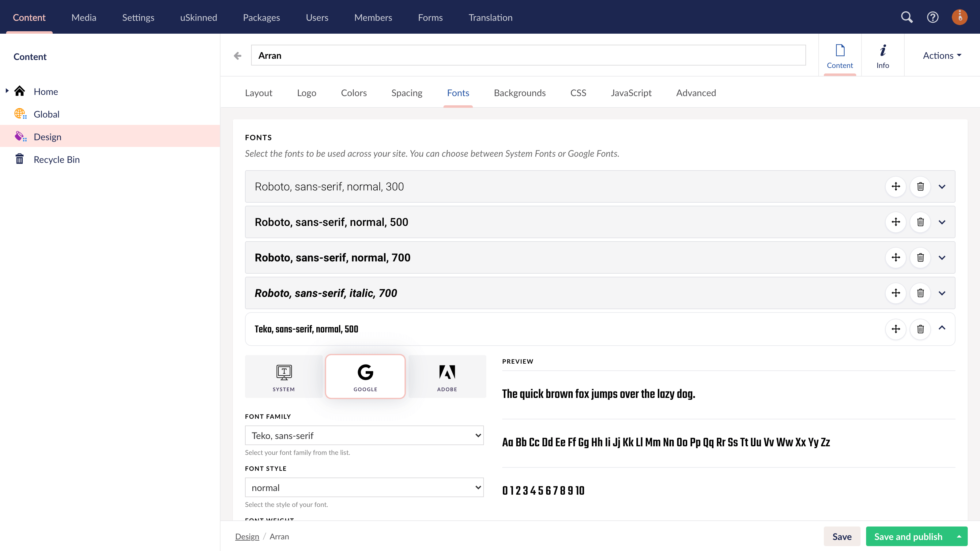
Task: Click the Save and publish button
Action: pyautogui.click(x=908, y=537)
